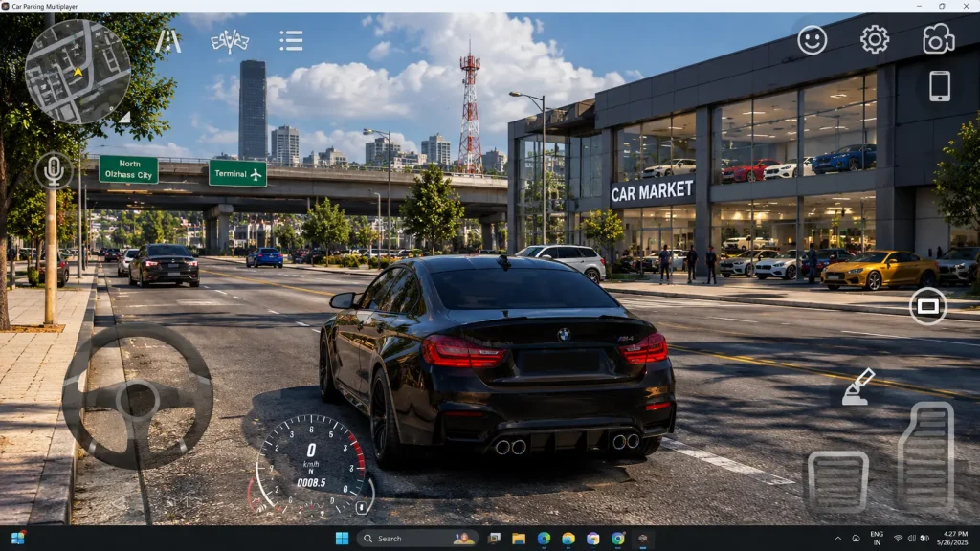The width and height of the screenshot is (980, 551).
Task: Tap the accelerator gas pedal
Action: pos(926,457)
